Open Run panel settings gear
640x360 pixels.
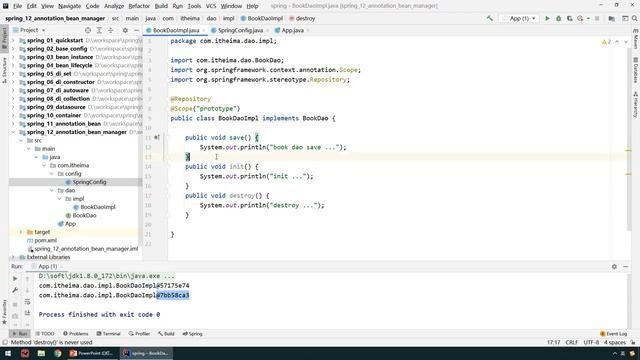614,267
